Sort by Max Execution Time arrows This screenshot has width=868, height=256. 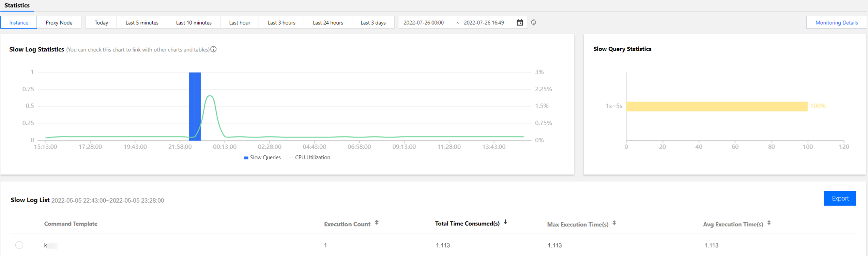(x=614, y=223)
